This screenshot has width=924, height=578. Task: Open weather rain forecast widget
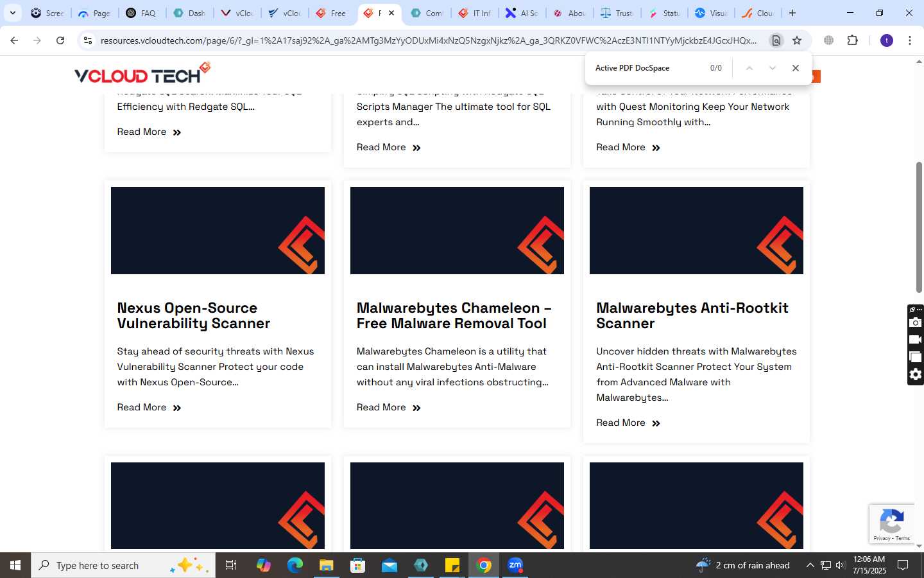coord(743,565)
